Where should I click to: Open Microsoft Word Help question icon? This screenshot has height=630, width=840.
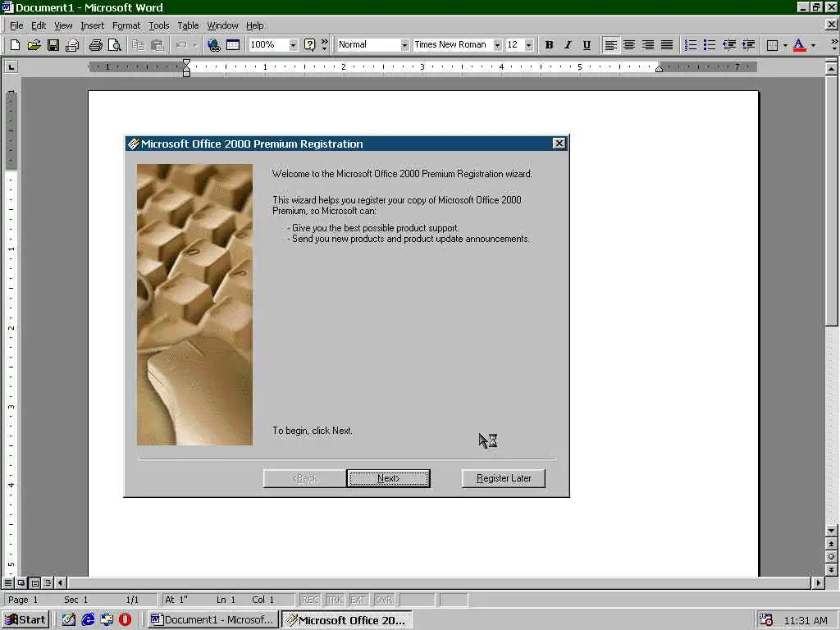tap(309, 45)
